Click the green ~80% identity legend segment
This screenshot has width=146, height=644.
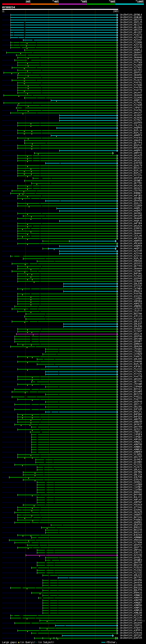point(101,4)
